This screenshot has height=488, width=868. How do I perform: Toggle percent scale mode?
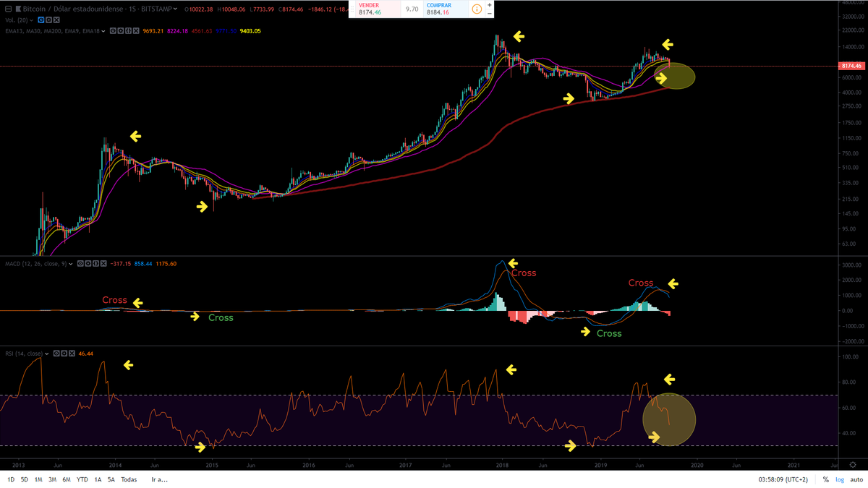point(825,479)
